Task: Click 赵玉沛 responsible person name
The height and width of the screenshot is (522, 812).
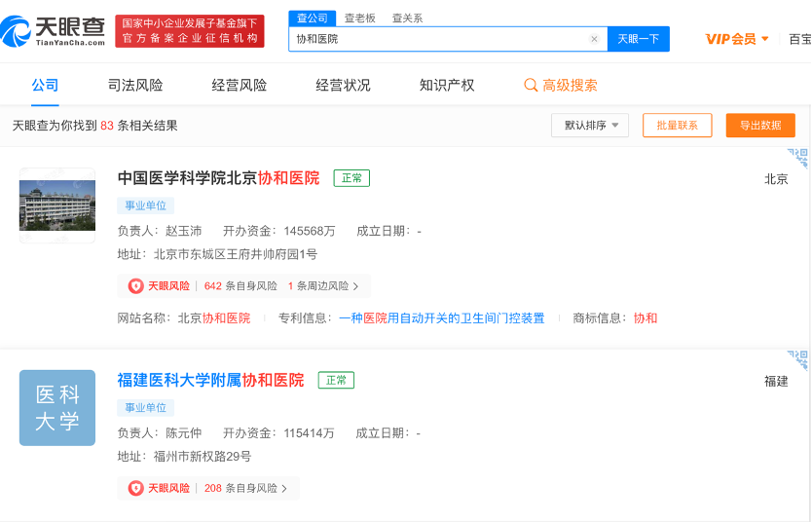Action: click(x=184, y=231)
